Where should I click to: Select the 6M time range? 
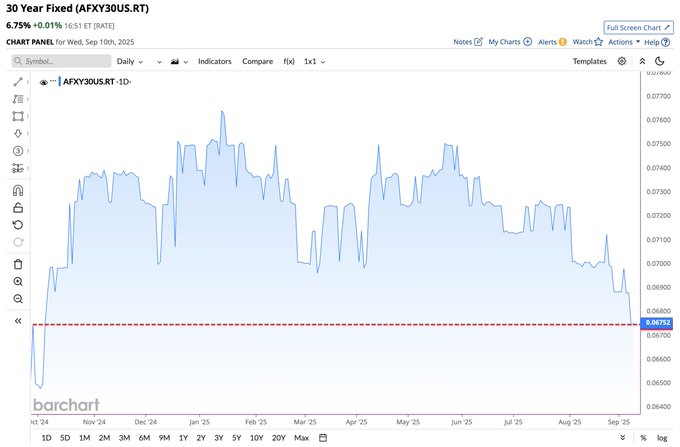pyautogui.click(x=144, y=438)
